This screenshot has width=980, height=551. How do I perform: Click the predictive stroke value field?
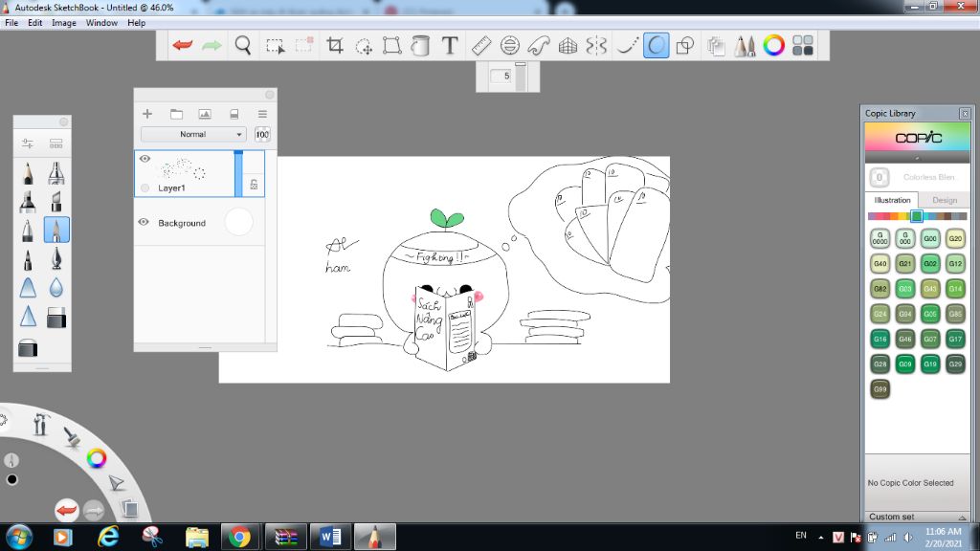(501, 77)
